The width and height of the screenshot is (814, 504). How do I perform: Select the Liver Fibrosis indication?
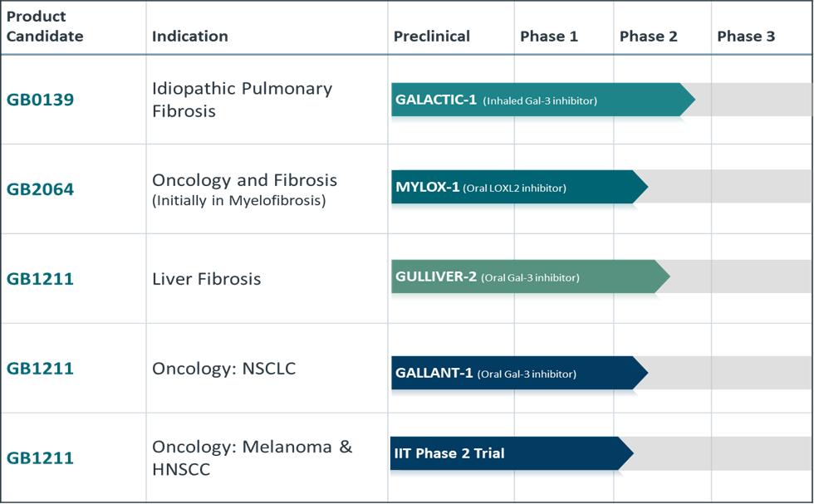click(x=207, y=279)
